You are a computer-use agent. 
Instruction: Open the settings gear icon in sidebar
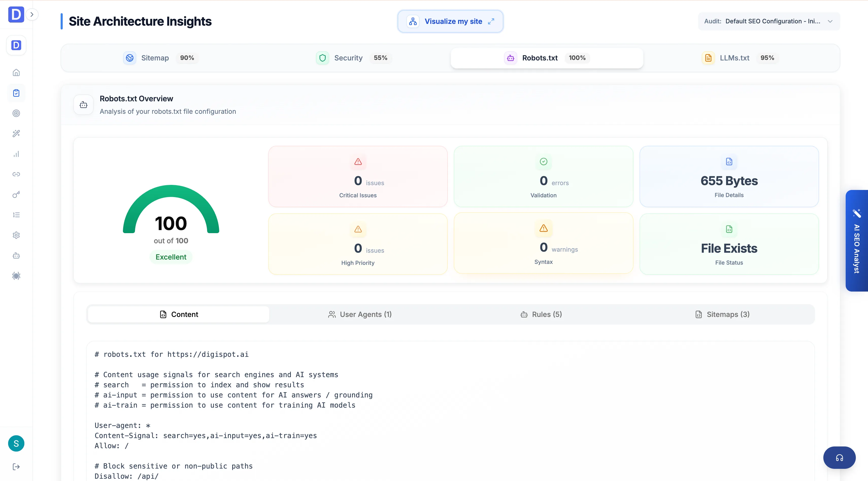pos(16,235)
